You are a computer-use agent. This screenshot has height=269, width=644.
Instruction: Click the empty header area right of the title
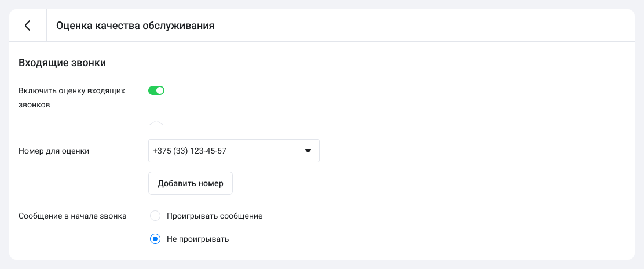click(423, 26)
